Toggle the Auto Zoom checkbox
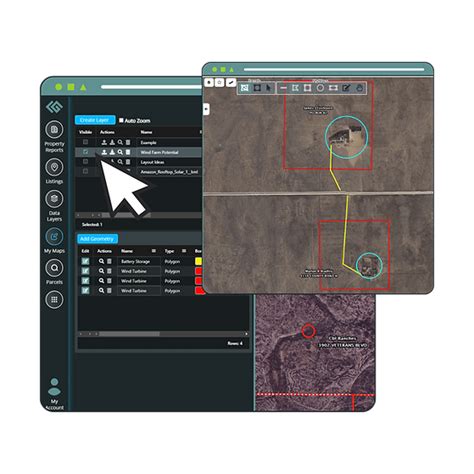This screenshot has height=474, width=474. coord(121,120)
